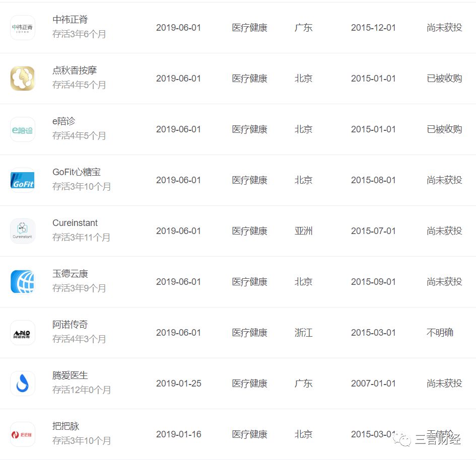Select 已被收购 in the 点秋香按摩 row
This screenshot has height=460, width=476.
[x=444, y=79]
